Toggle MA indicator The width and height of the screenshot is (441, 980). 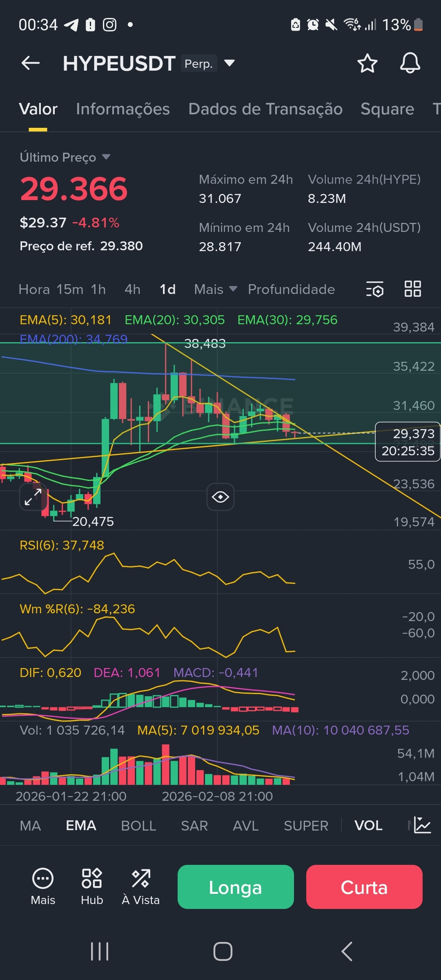tap(30, 826)
